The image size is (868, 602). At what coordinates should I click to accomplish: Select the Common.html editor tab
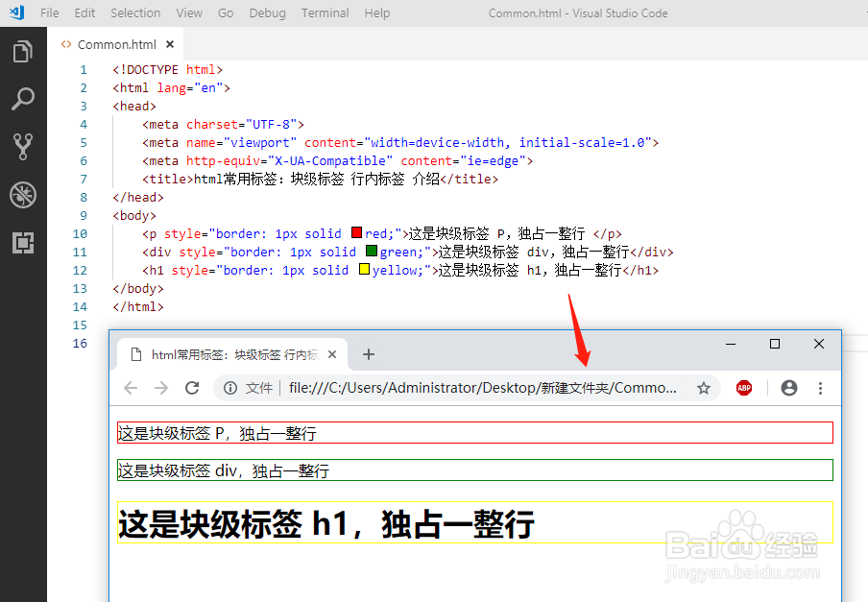pos(115,43)
